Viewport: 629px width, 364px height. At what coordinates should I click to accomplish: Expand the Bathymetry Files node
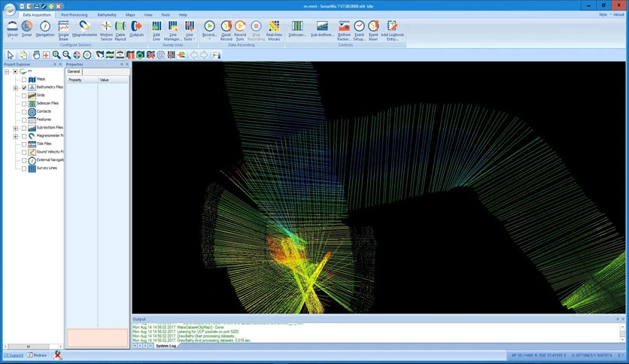(x=16, y=88)
